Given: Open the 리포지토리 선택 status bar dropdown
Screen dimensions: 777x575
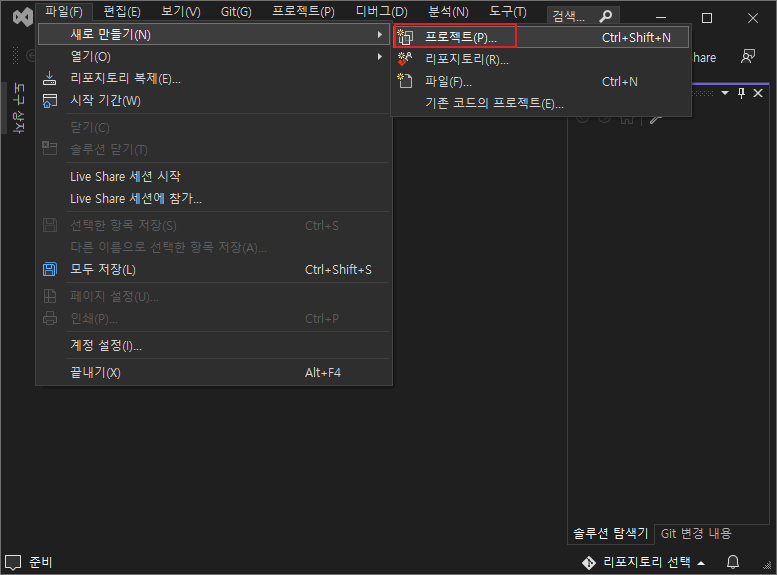Looking at the screenshot, I should [654, 562].
